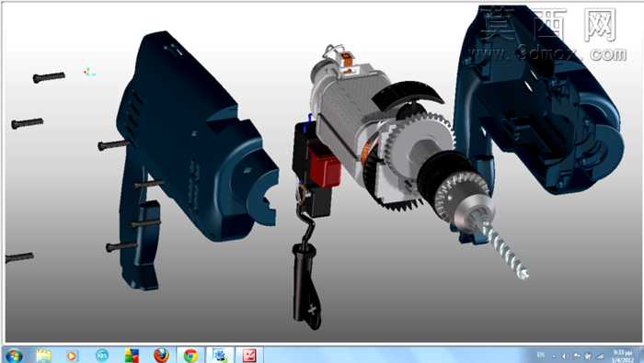Open the multicolored blocks taskbar icon
Image resolution: width=644 pixels, height=363 pixels.
point(132,356)
